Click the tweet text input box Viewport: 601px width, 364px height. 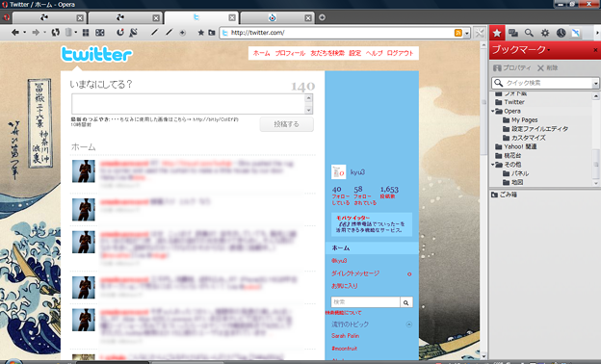pyautogui.click(x=189, y=104)
